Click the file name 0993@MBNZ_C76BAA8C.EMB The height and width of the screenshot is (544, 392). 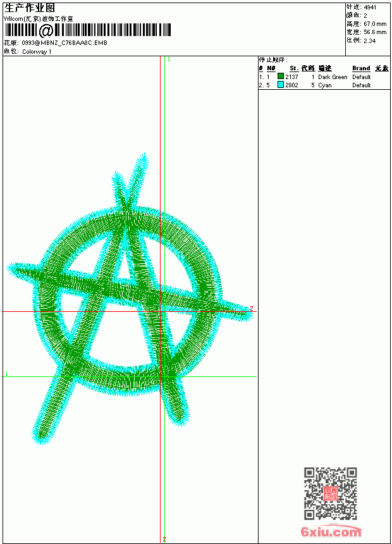point(64,43)
